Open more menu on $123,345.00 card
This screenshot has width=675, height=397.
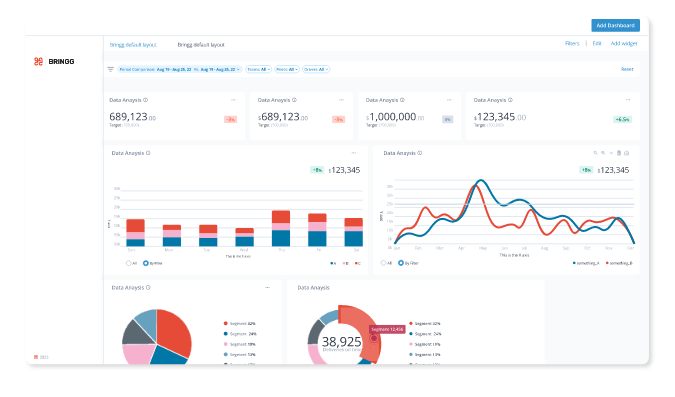pos(628,100)
